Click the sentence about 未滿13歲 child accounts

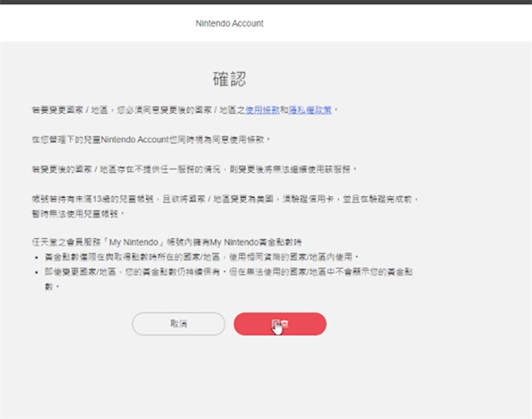[x=224, y=206]
